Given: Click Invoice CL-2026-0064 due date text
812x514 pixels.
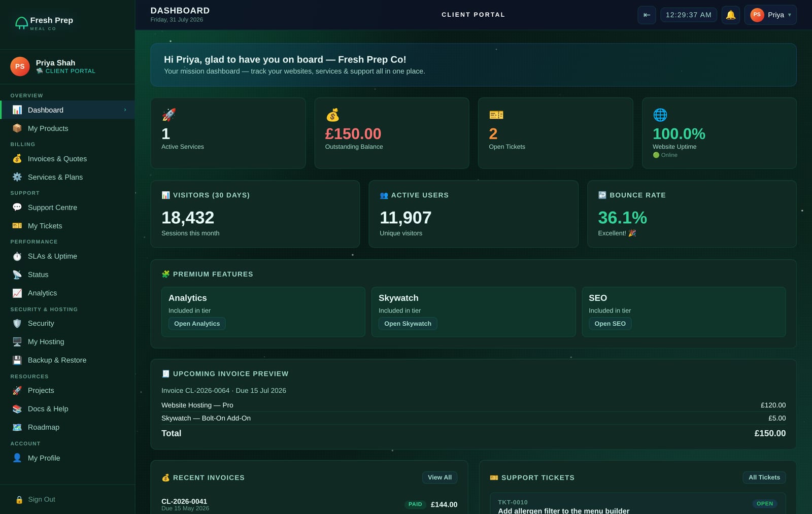Looking at the screenshot, I should tap(224, 391).
